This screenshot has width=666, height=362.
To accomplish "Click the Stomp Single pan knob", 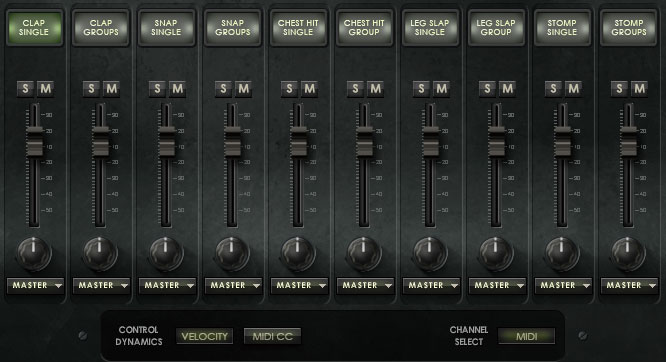I will [562, 254].
